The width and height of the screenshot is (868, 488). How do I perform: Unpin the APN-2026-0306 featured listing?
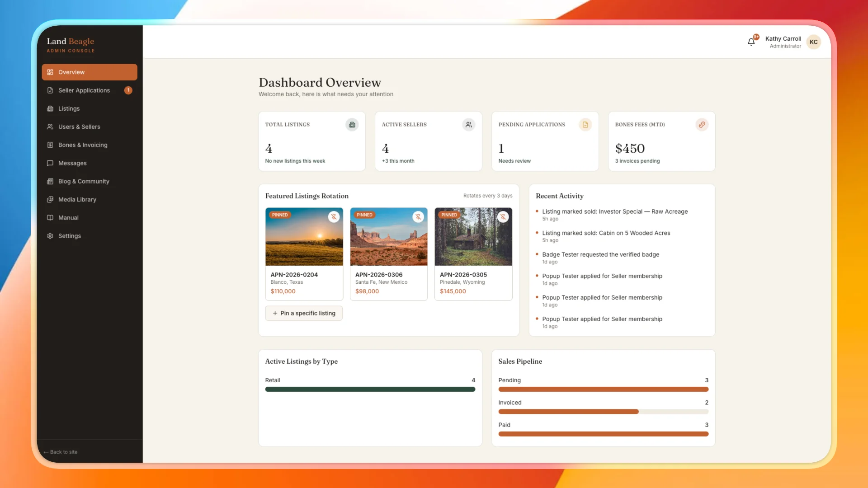click(418, 217)
